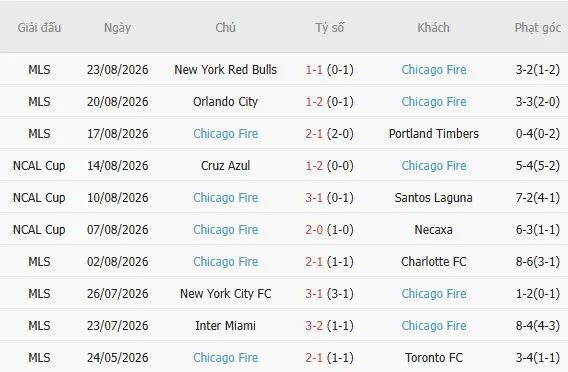Open Portland Timbers team page

coord(434,134)
